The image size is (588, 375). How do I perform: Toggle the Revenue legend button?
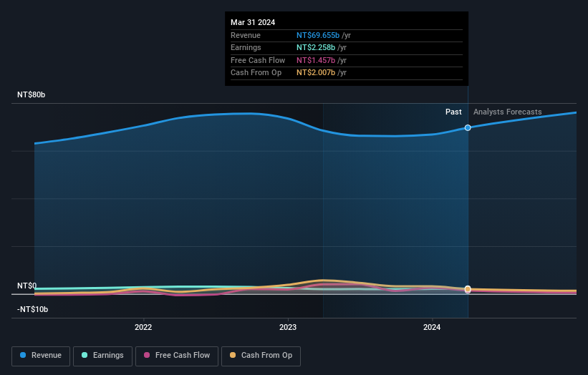coord(41,356)
